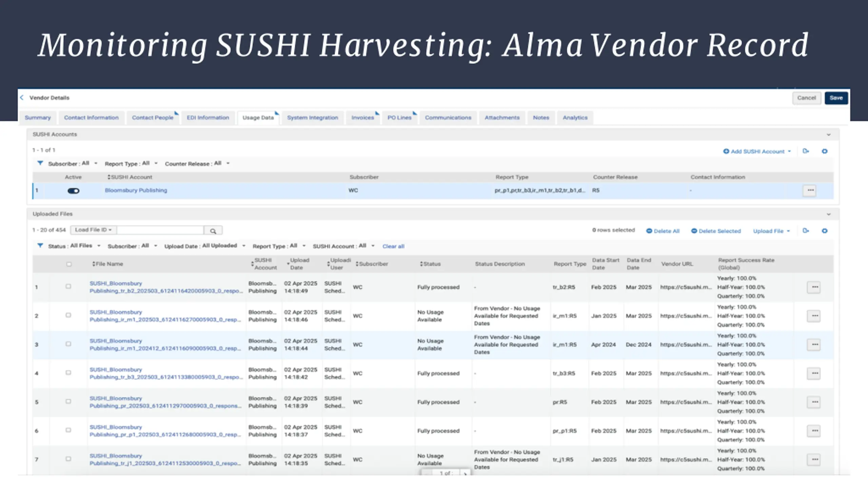The image size is (868, 488).
Task: Open Status All Files filter dropdown
Action: (74, 246)
